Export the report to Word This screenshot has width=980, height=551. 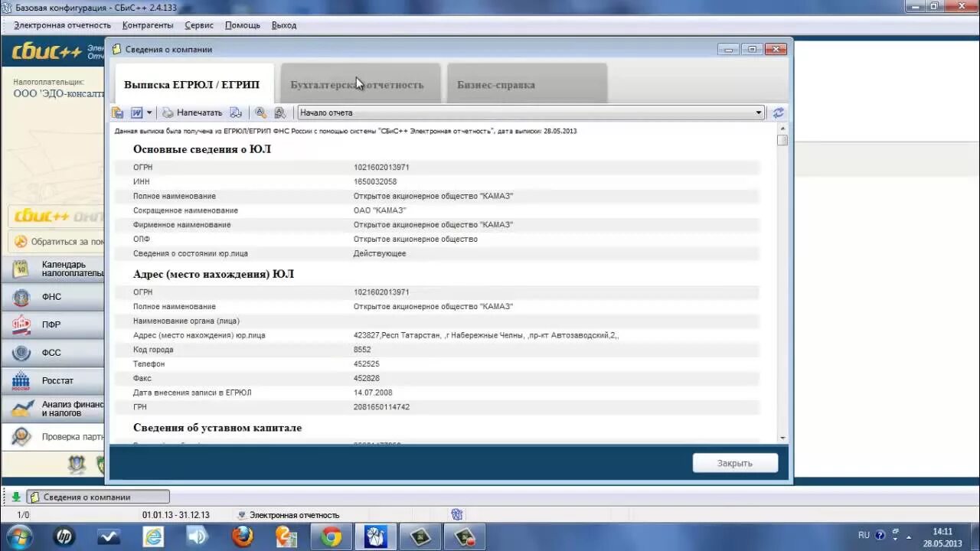(x=137, y=112)
